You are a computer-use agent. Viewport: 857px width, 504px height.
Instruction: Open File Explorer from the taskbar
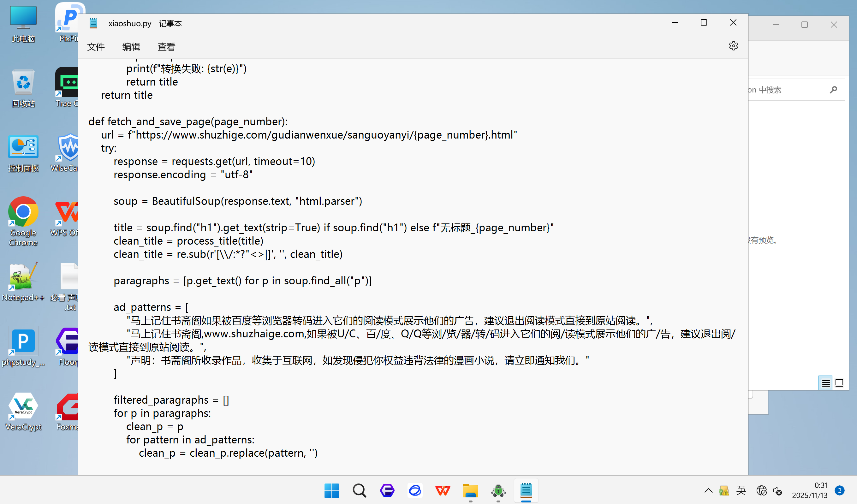click(470, 490)
